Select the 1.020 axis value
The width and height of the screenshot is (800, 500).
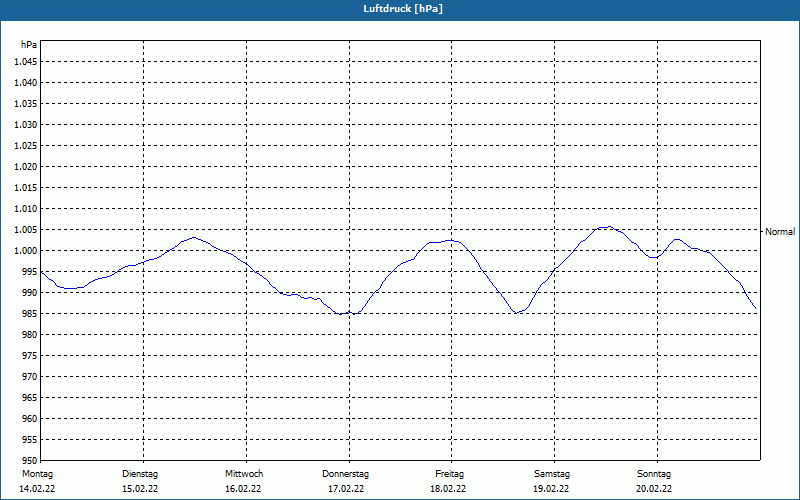coord(26,166)
